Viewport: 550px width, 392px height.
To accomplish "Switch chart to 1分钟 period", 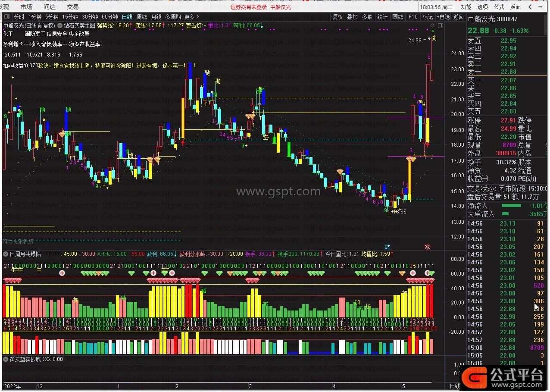I will (34, 17).
